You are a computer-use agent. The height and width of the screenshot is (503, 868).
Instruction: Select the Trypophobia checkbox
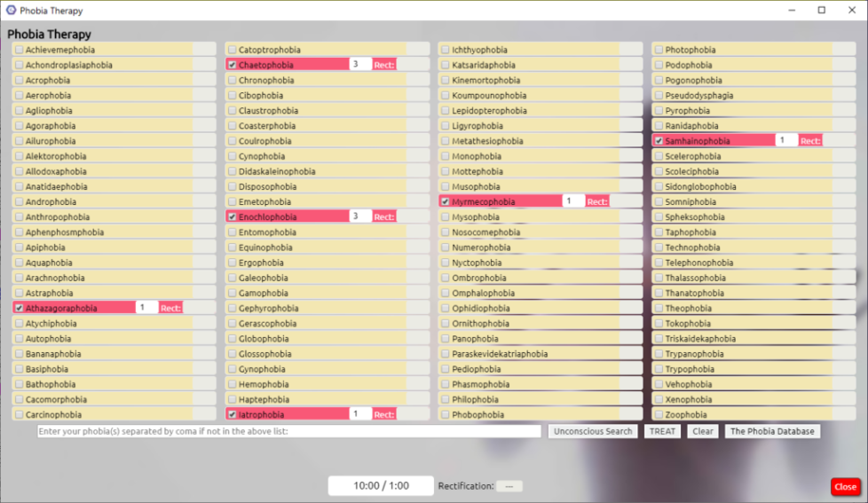pyautogui.click(x=659, y=369)
